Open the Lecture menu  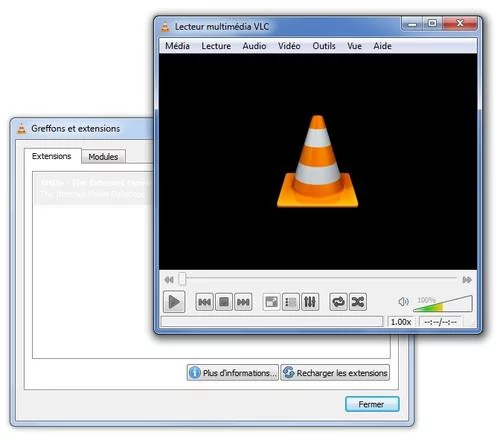(216, 46)
